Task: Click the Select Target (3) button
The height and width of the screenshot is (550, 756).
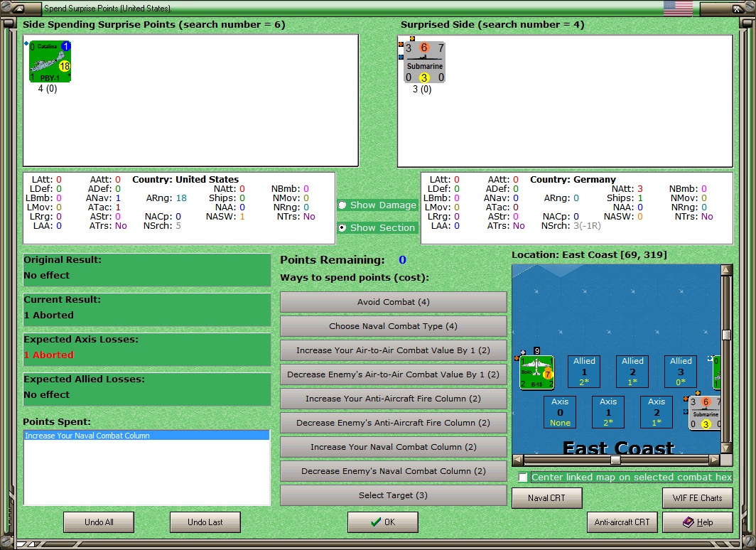Action: (394, 495)
